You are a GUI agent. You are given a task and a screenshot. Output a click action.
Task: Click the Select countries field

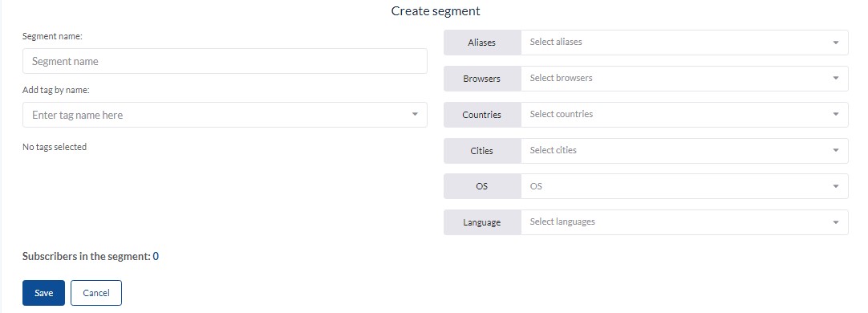pyautogui.click(x=684, y=115)
